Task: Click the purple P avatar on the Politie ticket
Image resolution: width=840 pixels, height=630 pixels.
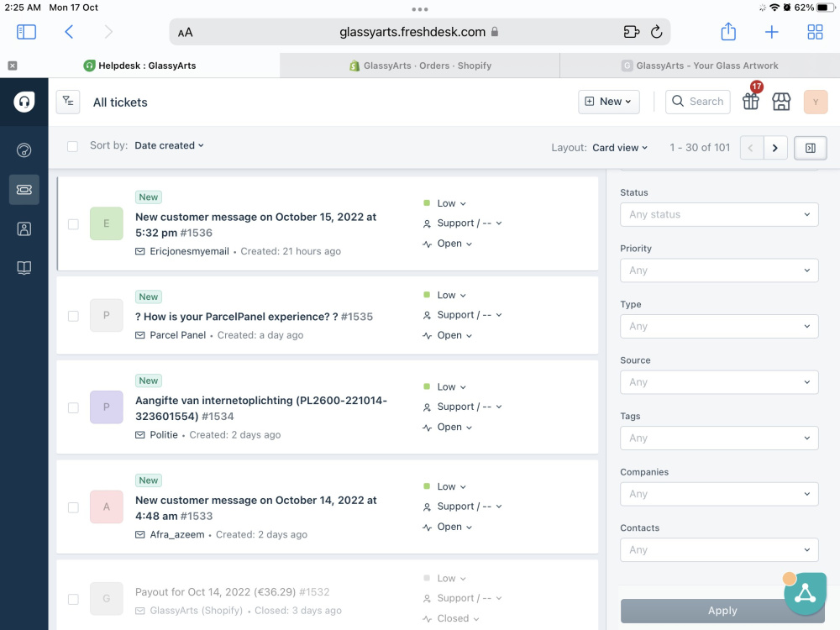Action: tap(106, 407)
